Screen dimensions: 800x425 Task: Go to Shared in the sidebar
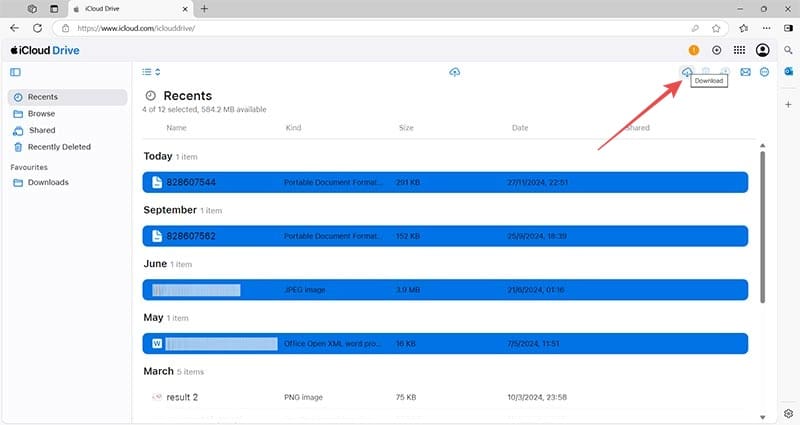[42, 130]
